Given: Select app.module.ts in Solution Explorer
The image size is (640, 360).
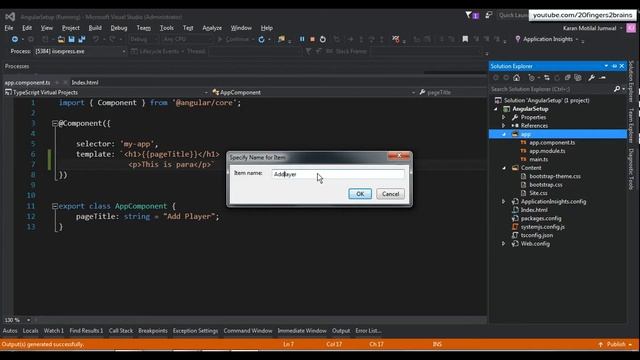Looking at the screenshot, I should (x=547, y=151).
